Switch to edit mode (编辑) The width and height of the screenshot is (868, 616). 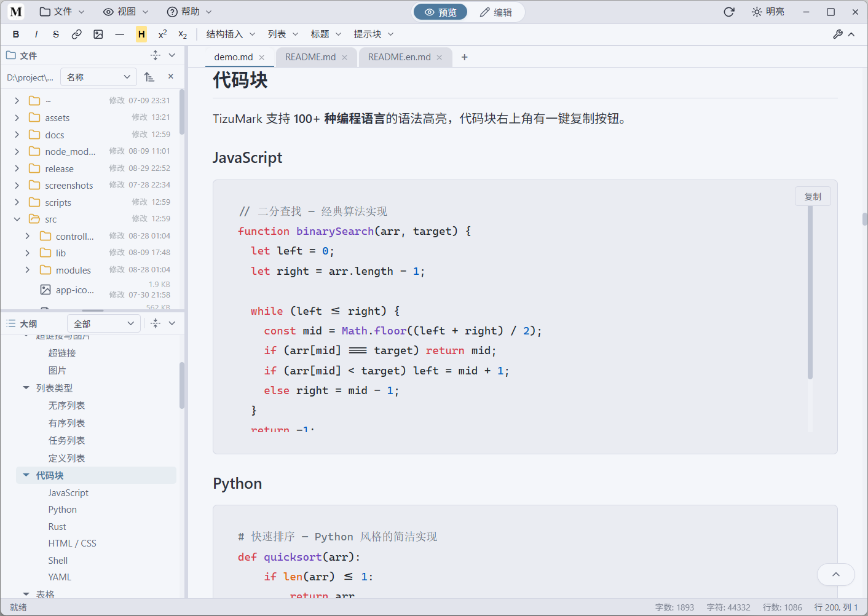(495, 12)
